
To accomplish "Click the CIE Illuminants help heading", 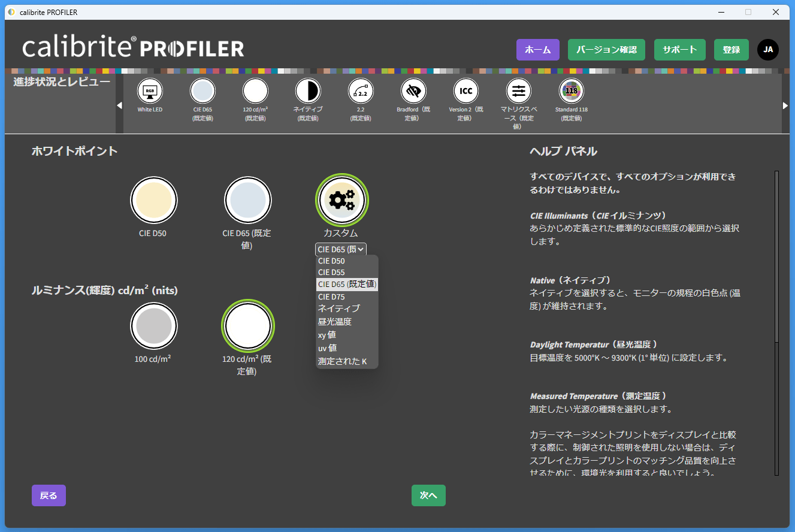I will coord(598,215).
